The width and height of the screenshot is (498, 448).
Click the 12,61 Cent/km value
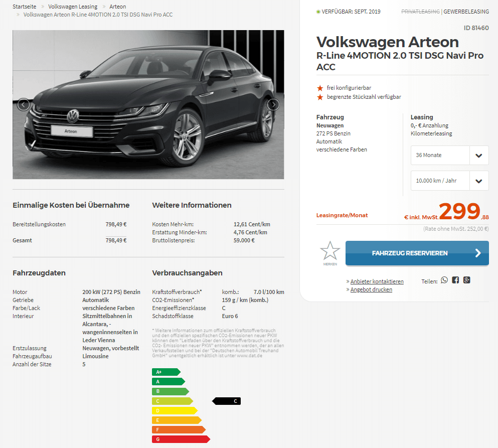click(x=252, y=224)
